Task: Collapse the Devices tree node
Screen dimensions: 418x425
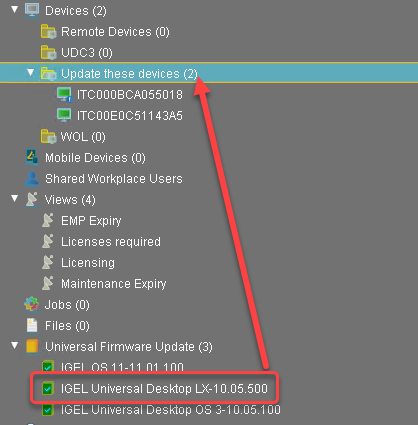Action: 15,9
